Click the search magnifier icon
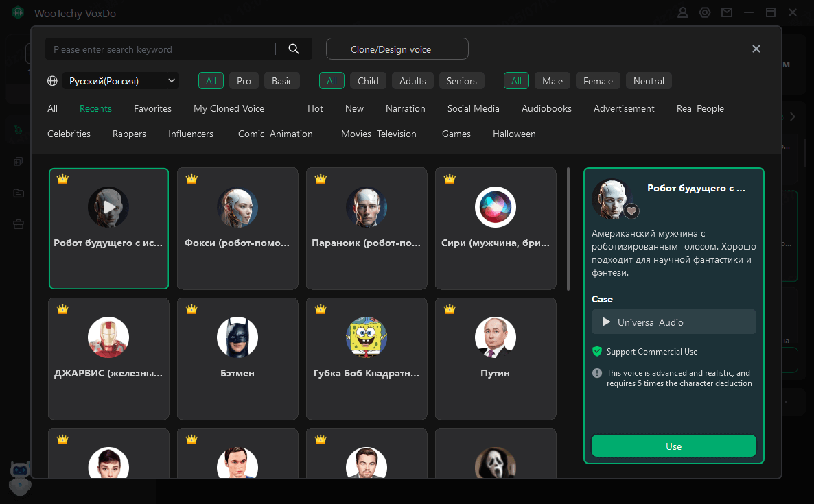This screenshot has width=814, height=504. (x=294, y=49)
